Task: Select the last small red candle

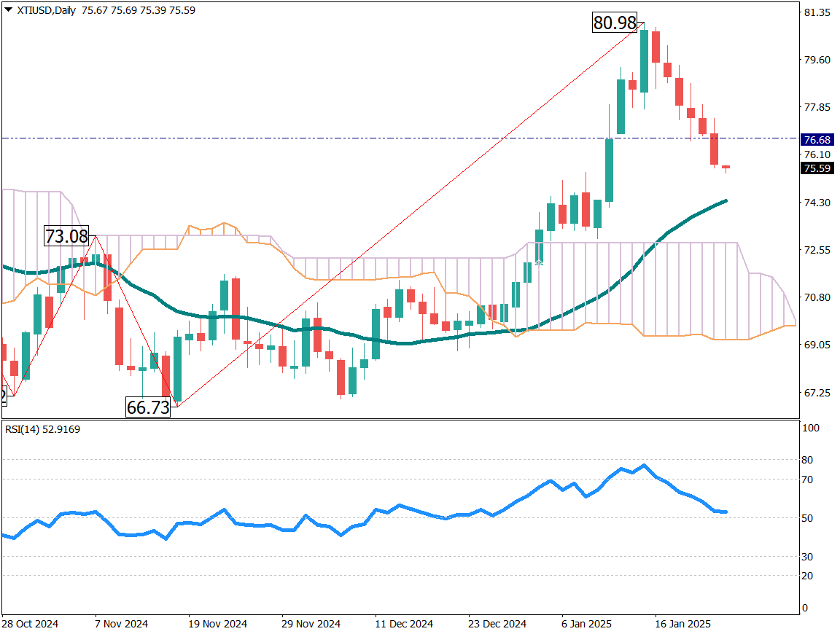Action: pos(726,168)
